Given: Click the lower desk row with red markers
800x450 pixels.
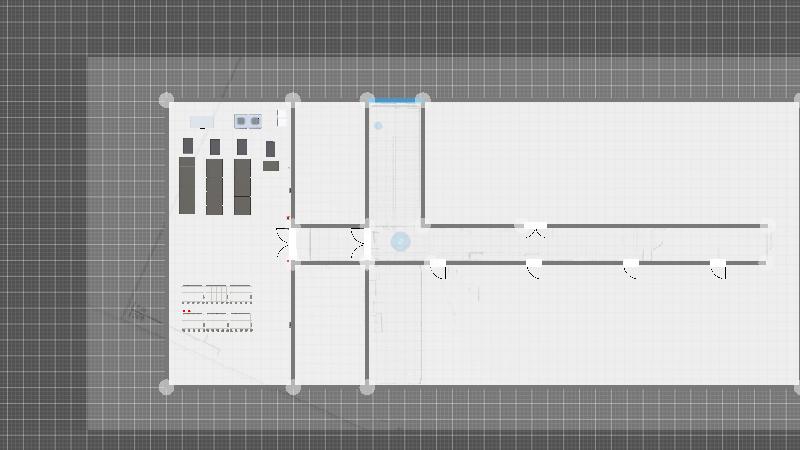Looking at the screenshot, I should (x=216, y=321).
